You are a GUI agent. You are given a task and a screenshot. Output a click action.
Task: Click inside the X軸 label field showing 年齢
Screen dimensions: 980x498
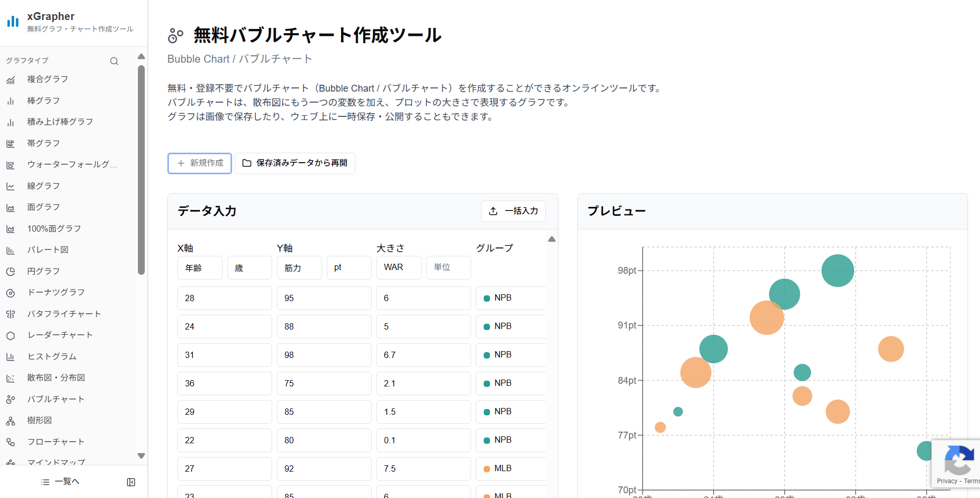[x=199, y=267]
